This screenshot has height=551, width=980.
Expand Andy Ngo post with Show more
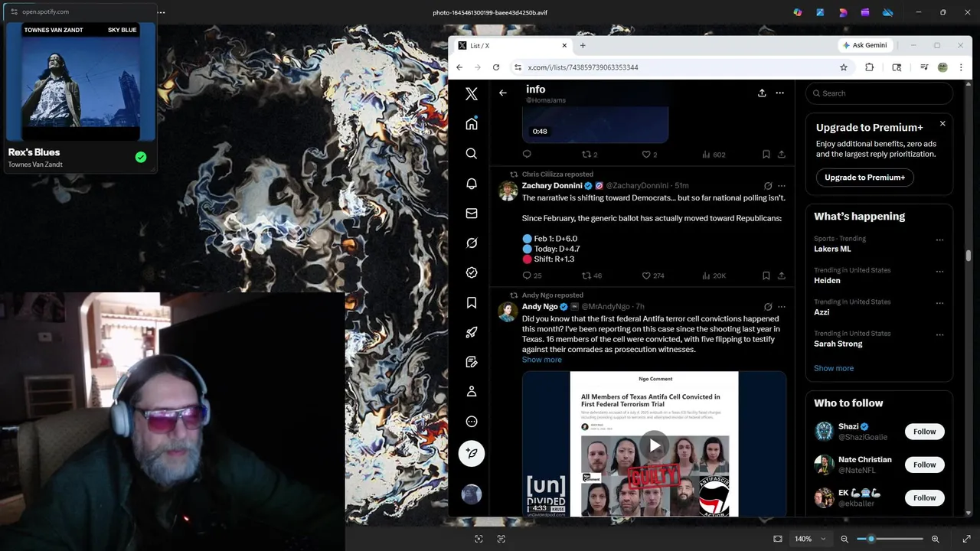(541, 360)
